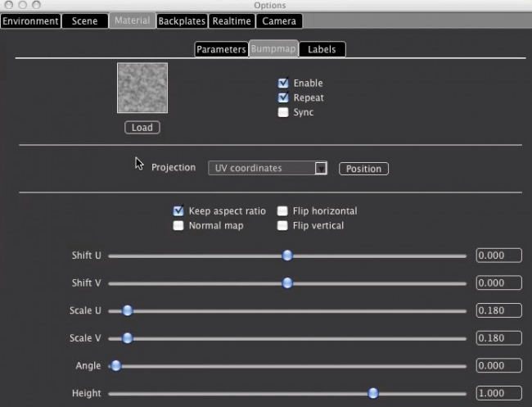Check the Flip vertical box

282,225
